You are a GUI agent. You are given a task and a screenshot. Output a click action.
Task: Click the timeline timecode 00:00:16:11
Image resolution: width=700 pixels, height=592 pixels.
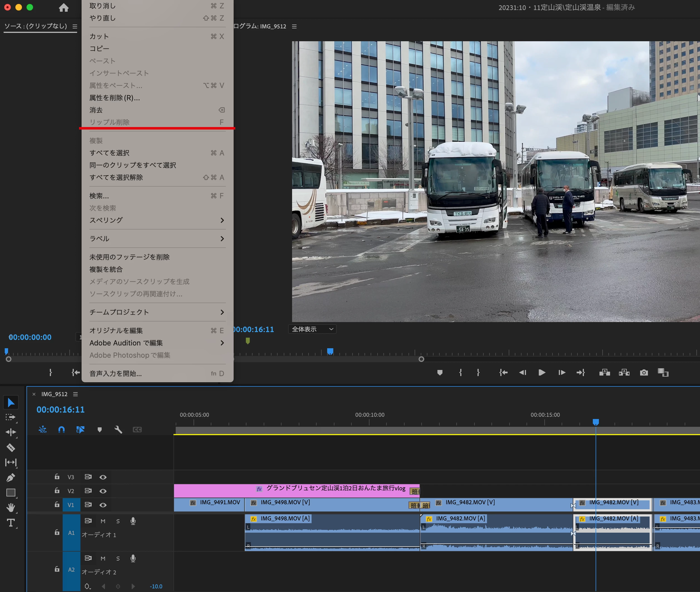[60, 410]
